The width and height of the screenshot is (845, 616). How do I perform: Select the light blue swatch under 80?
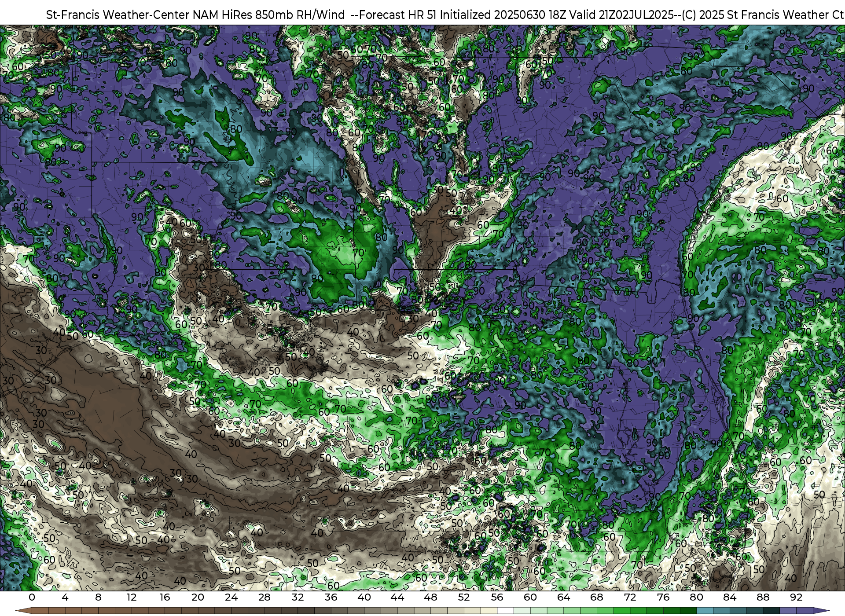(705, 611)
